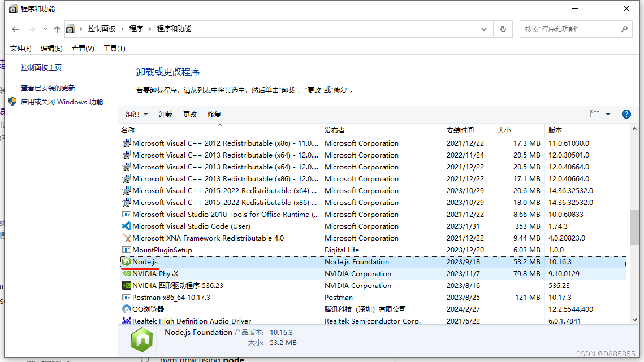644x362 pixels.
Task: Click the 控制面板 breadcrumb
Action: [101, 29]
